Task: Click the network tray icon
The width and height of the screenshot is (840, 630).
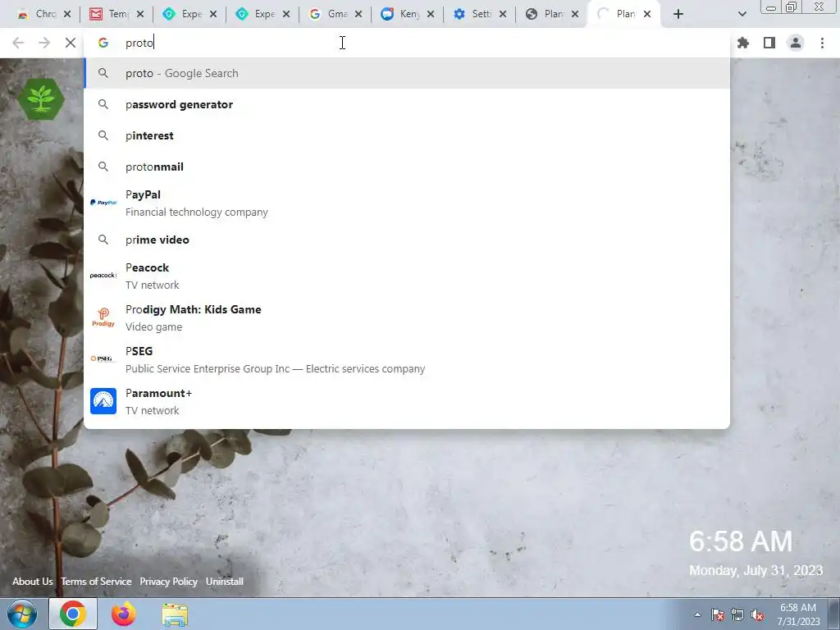Action: (737, 615)
